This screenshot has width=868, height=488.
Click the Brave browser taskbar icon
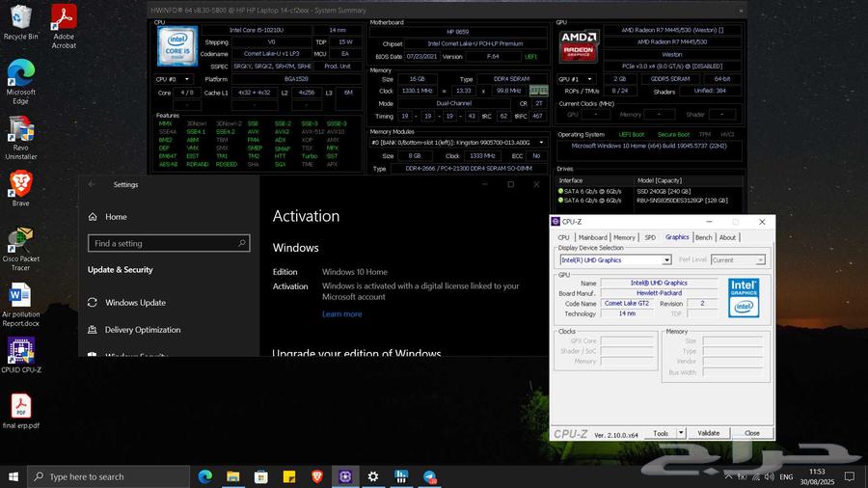click(x=317, y=476)
